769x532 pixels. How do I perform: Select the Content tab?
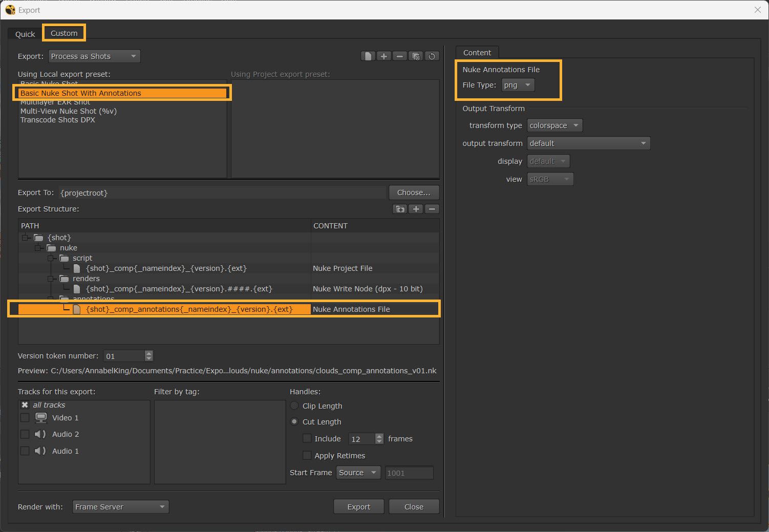(x=477, y=53)
